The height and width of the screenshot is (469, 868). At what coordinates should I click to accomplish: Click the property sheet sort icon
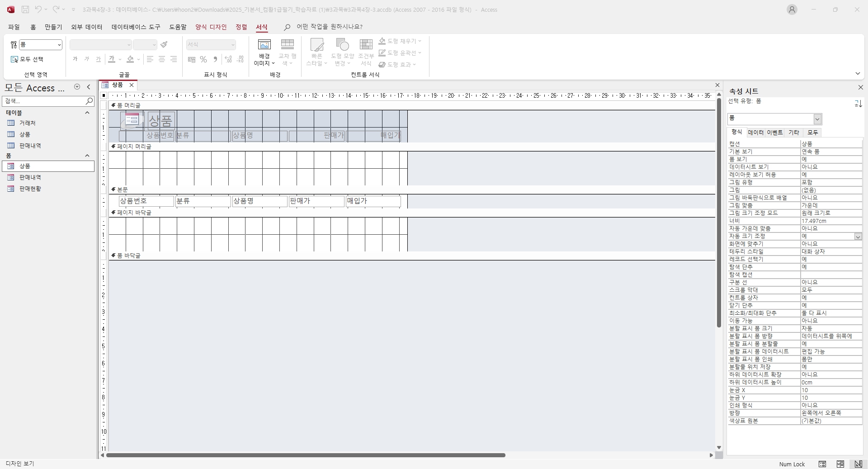coord(858,104)
